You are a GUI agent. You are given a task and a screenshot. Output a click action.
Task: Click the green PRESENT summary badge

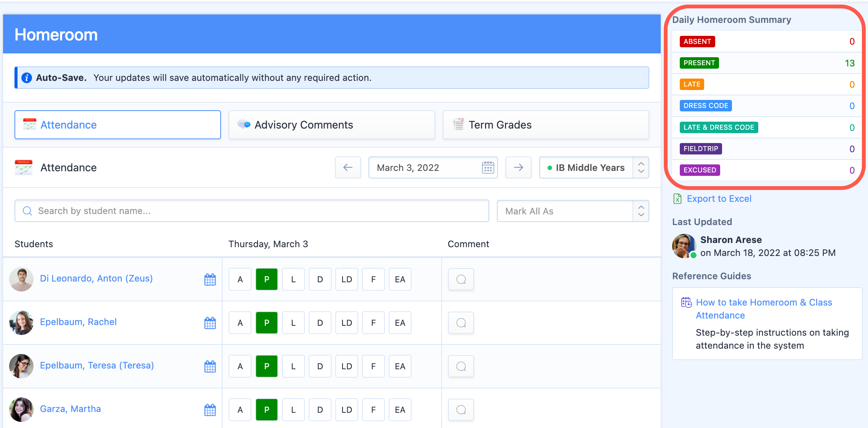pyautogui.click(x=699, y=63)
